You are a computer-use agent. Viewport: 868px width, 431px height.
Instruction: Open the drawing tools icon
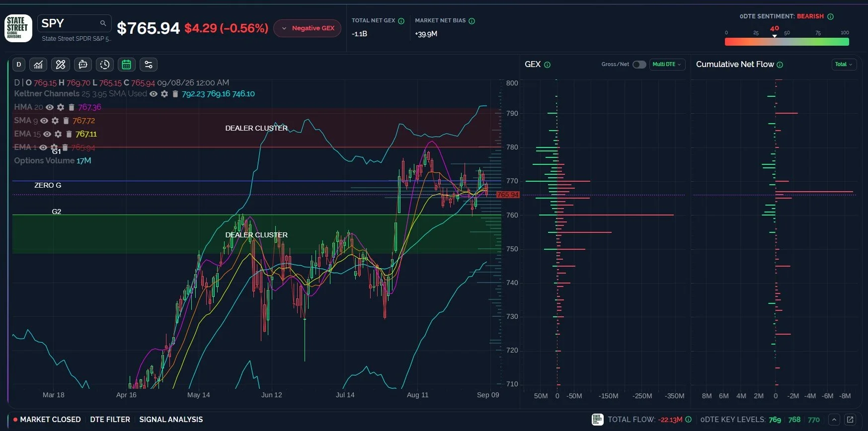coord(61,65)
